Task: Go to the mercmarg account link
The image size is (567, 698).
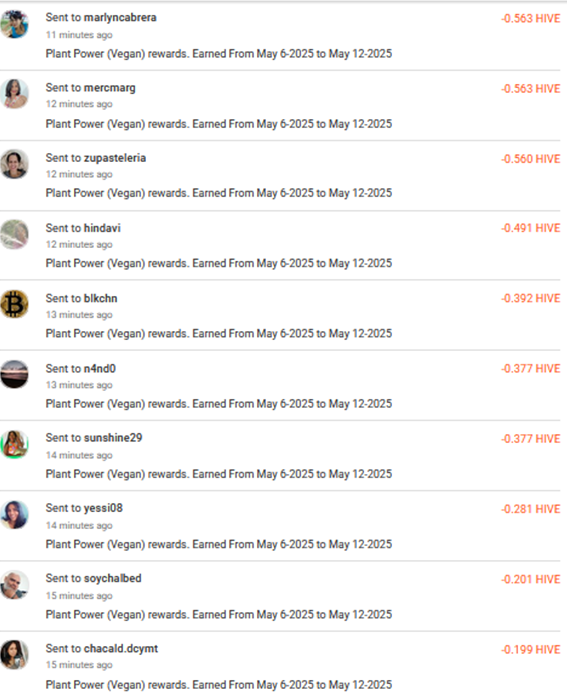Action: tap(109, 88)
